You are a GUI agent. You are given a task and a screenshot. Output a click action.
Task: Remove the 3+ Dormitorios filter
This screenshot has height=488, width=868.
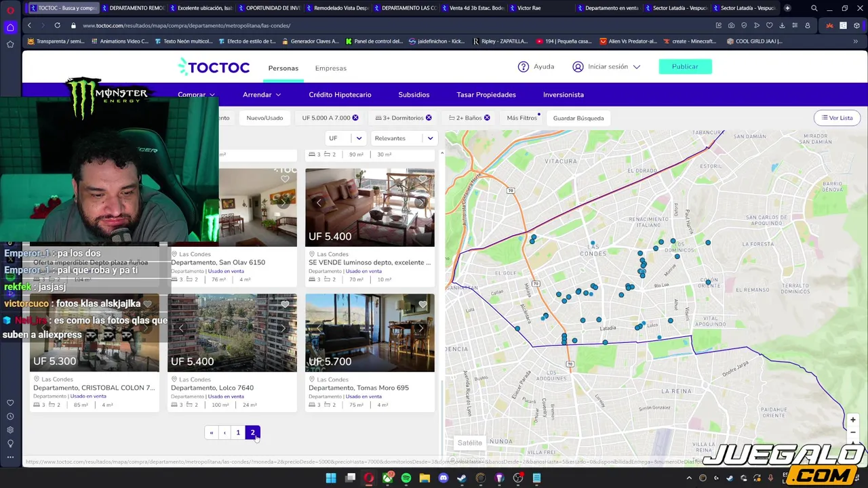coord(429,118)
